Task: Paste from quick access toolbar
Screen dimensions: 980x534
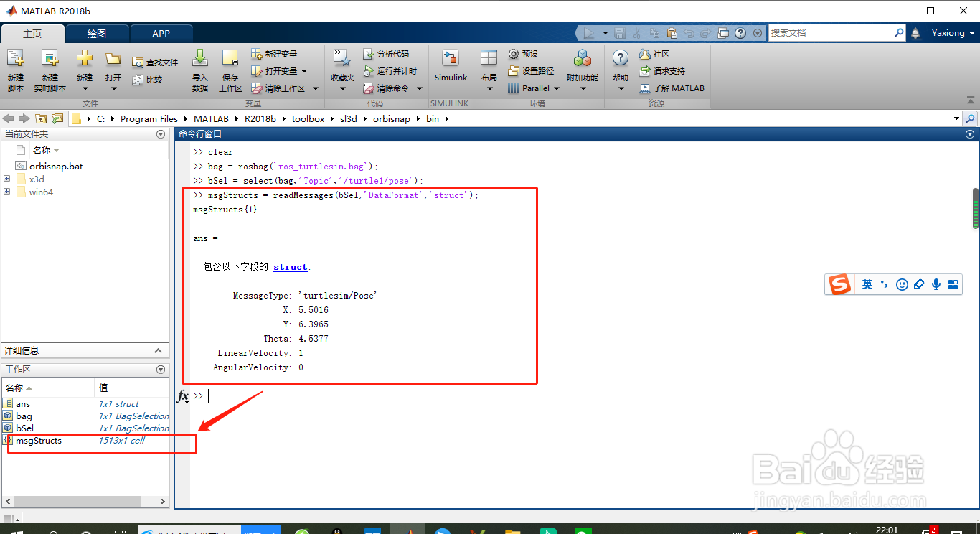Action: (672, 33)
